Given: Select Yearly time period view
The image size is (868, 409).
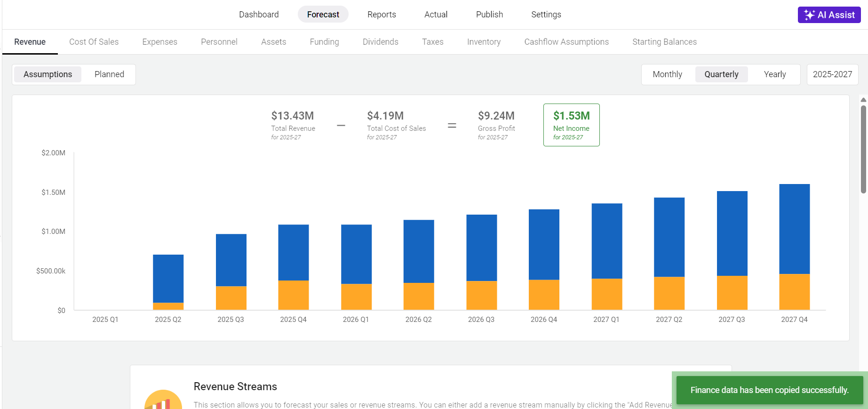Looking at the screenshot, I should click(774, 74).
